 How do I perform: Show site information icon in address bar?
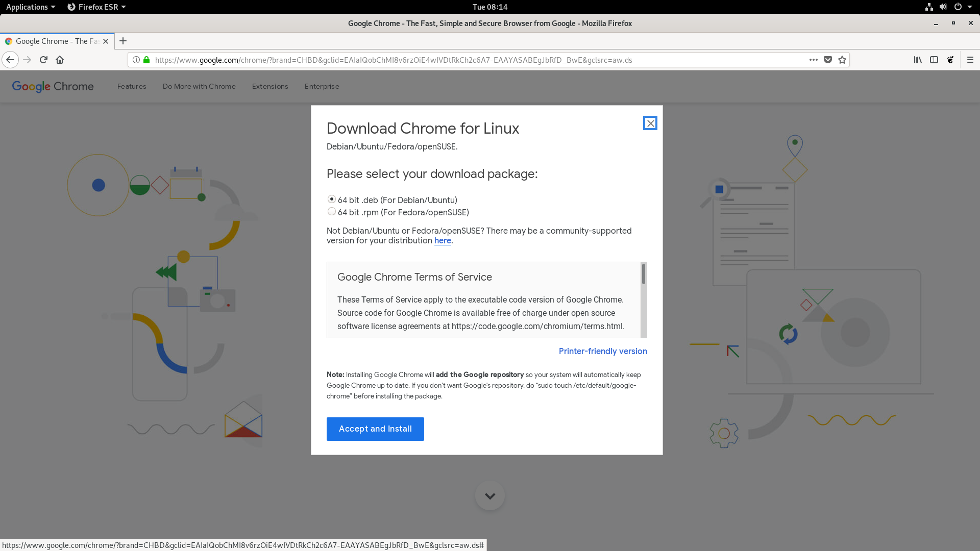click(x=136, y=60)
